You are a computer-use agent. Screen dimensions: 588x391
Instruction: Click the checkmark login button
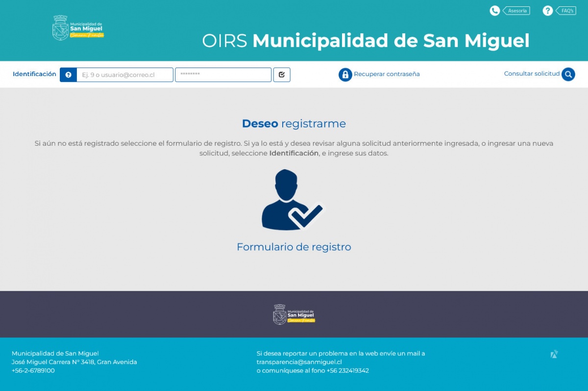click(x=282, y=74)
